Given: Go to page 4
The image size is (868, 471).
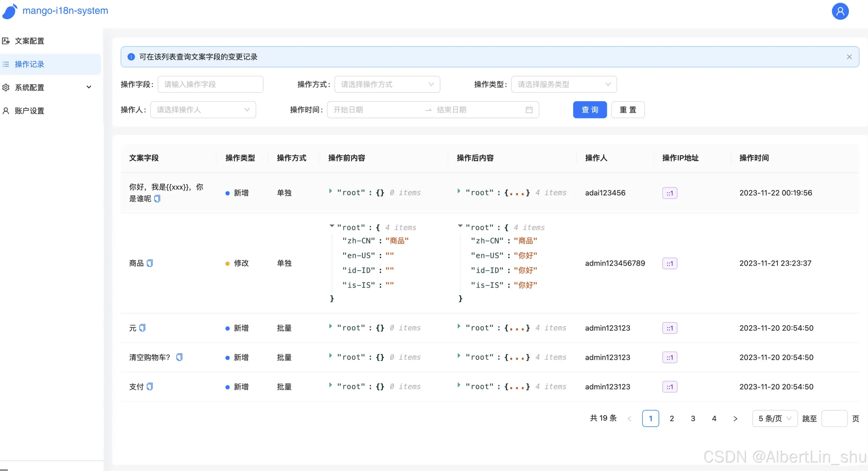Looking at the screenshot, I should point(714,418).
